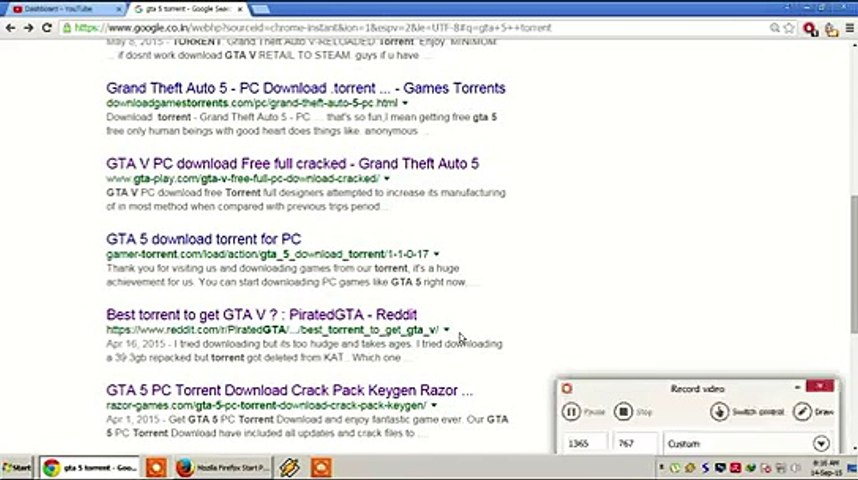Screen dimensions: 858x480
Task: Click the width field showing 1365
Action: click(x=585, y=443)
